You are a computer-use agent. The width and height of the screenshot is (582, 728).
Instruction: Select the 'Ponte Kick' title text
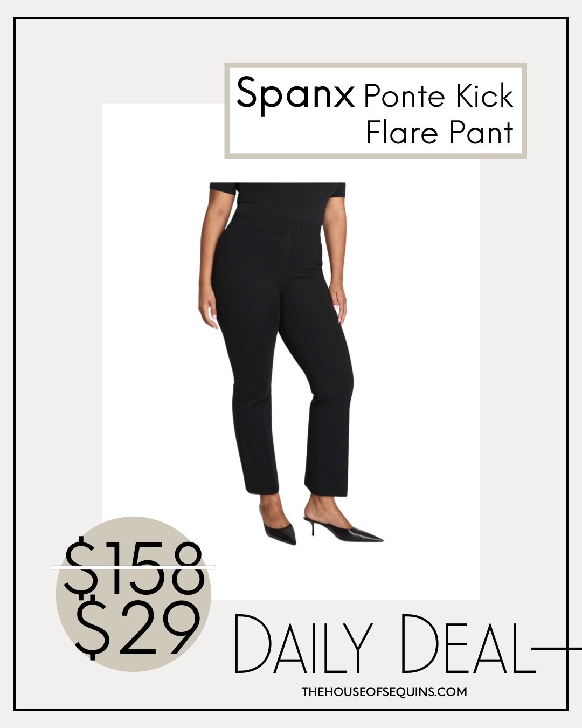click(438, 95)
